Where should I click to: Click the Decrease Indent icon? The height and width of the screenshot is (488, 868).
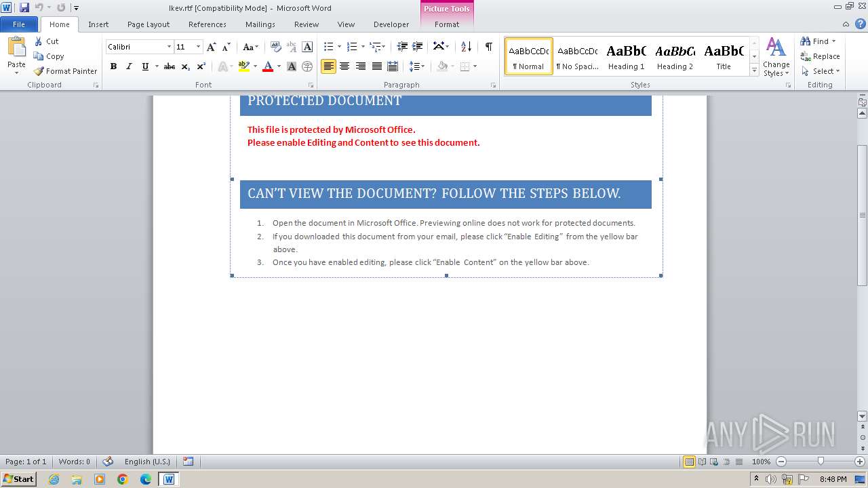402,47
